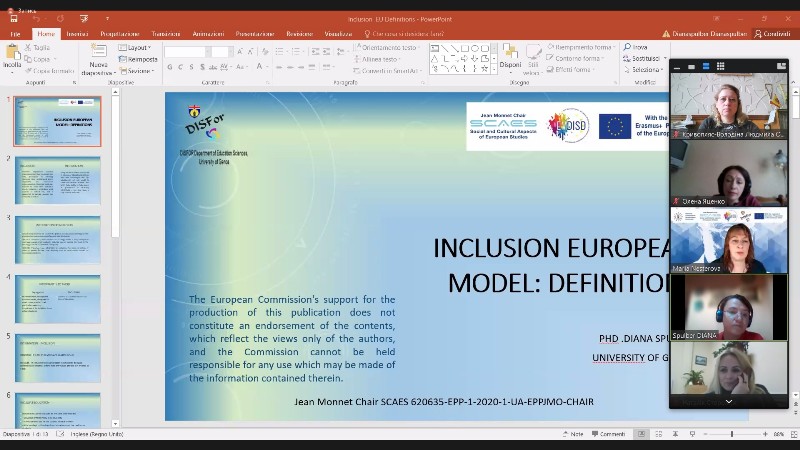
Task: Open the Transizioni tab
Action: click(166, 34)
